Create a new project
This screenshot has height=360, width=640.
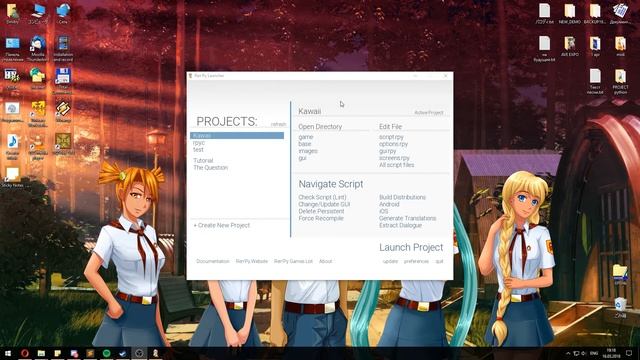[222, 225]
